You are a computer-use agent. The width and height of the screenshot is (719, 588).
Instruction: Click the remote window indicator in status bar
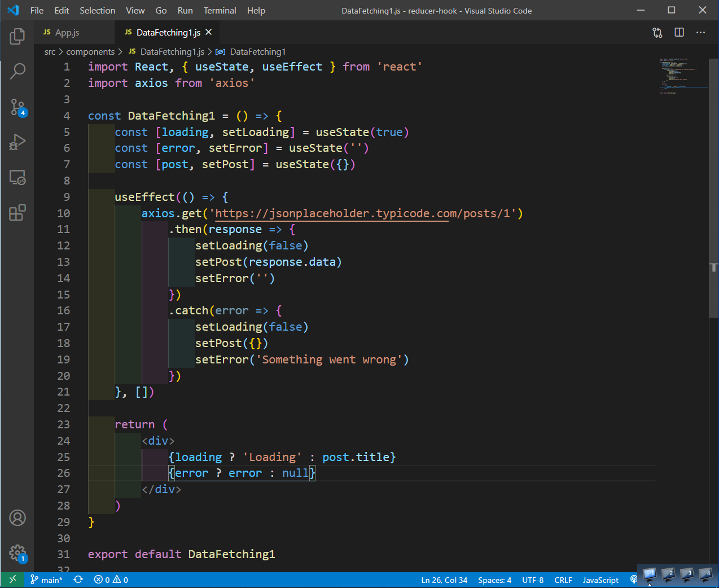pyautogui.click(x=12, y=580)
